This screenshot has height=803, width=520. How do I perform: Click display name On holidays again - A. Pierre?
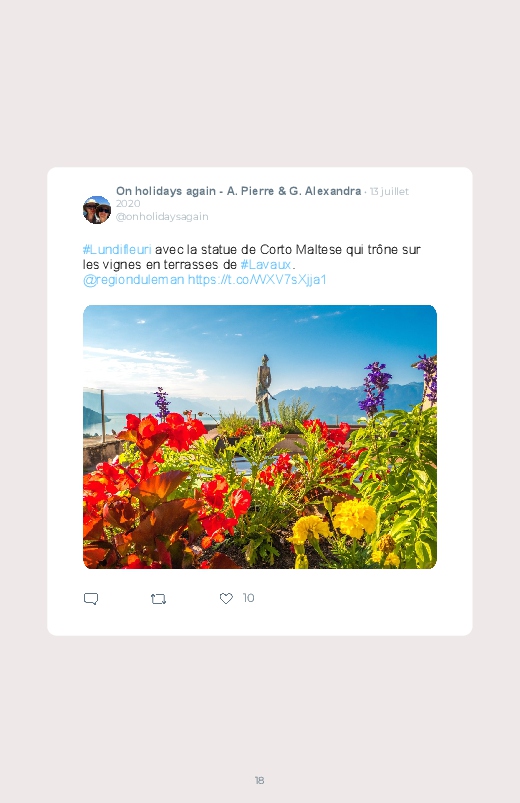[238, 191]
